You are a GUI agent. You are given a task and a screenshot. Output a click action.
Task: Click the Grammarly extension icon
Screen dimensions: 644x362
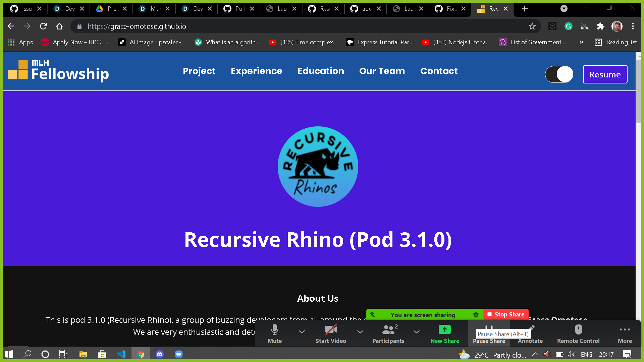pyautogui.click(x=568, y=26)
